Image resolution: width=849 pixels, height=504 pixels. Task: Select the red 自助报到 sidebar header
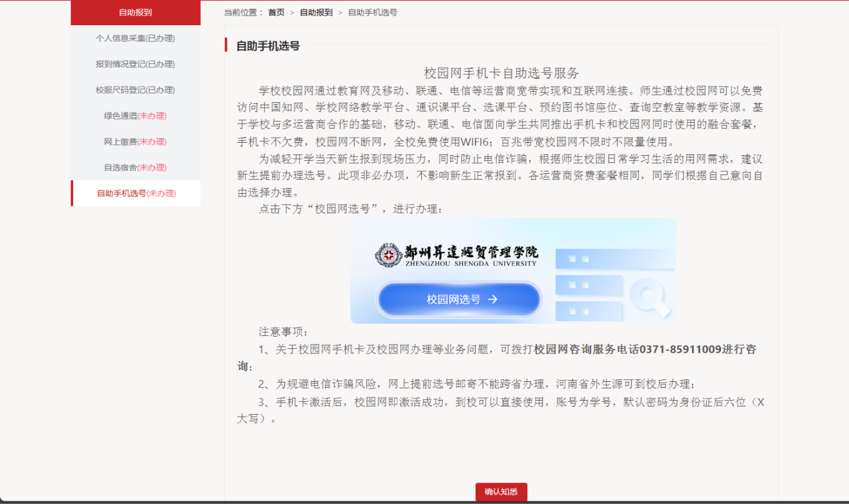pyautogui.click(x=136, y=12)
